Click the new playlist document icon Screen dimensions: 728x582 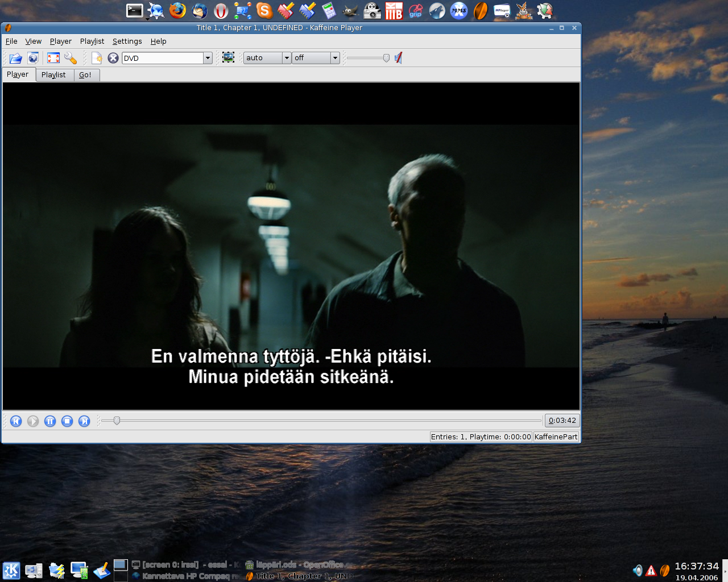click(x=97, y=58)
